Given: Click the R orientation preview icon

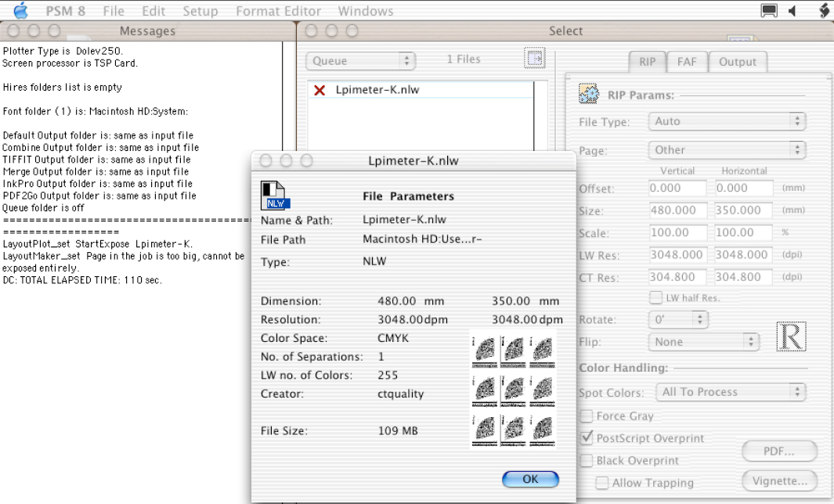Looking at the screenshot, I should point(791,337).
